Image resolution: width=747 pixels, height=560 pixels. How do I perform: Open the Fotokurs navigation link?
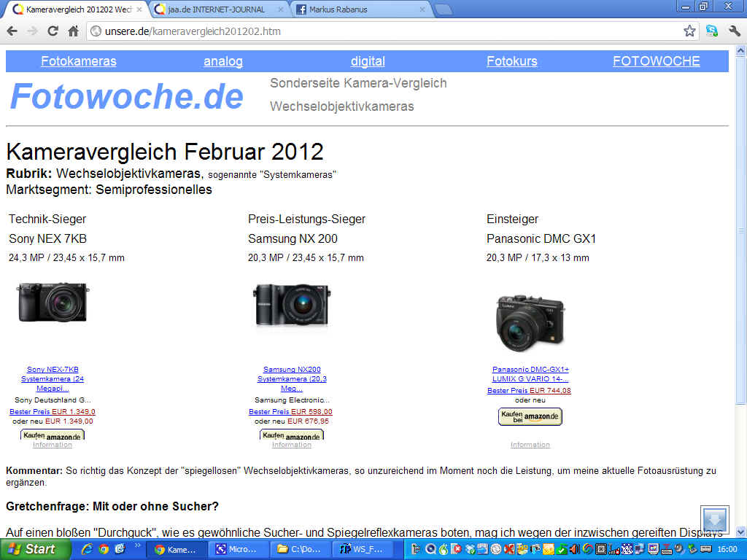511,61
